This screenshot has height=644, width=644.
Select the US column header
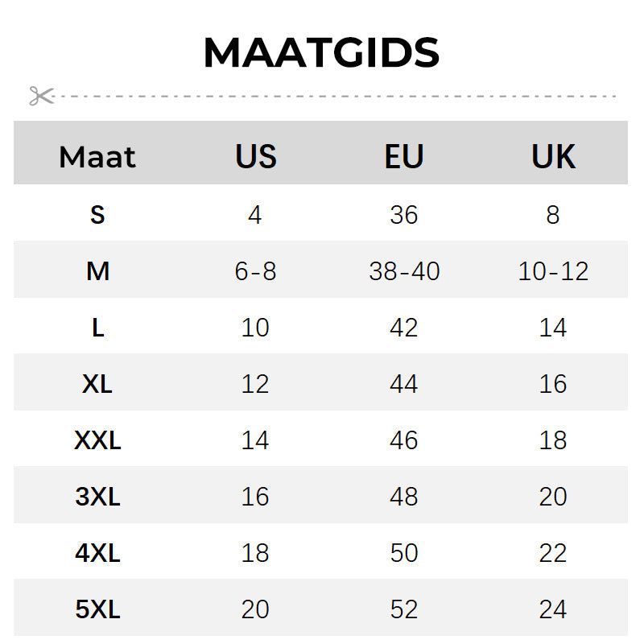256,156
